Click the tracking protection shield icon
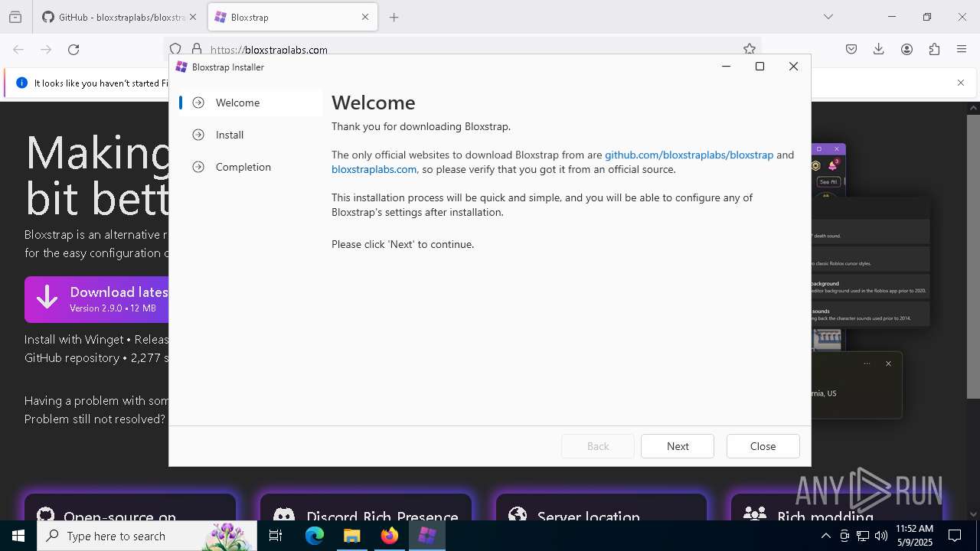 [175, 49]
